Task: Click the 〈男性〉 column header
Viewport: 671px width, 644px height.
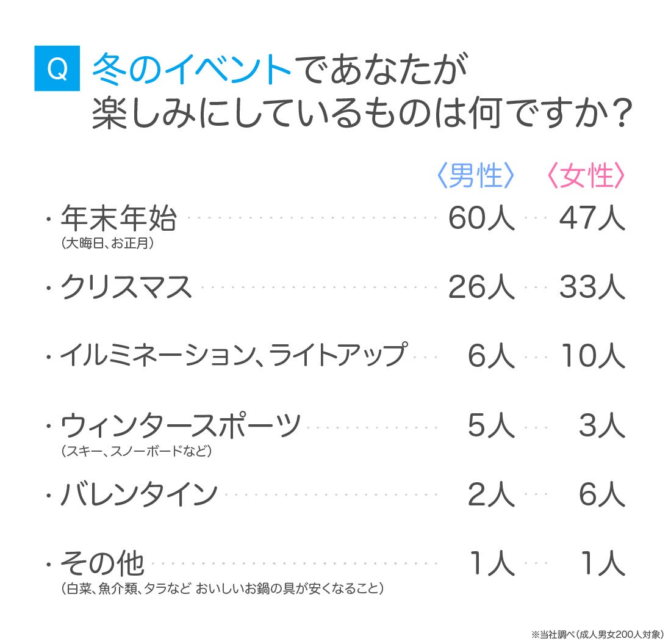Action: tap(476, 176)
